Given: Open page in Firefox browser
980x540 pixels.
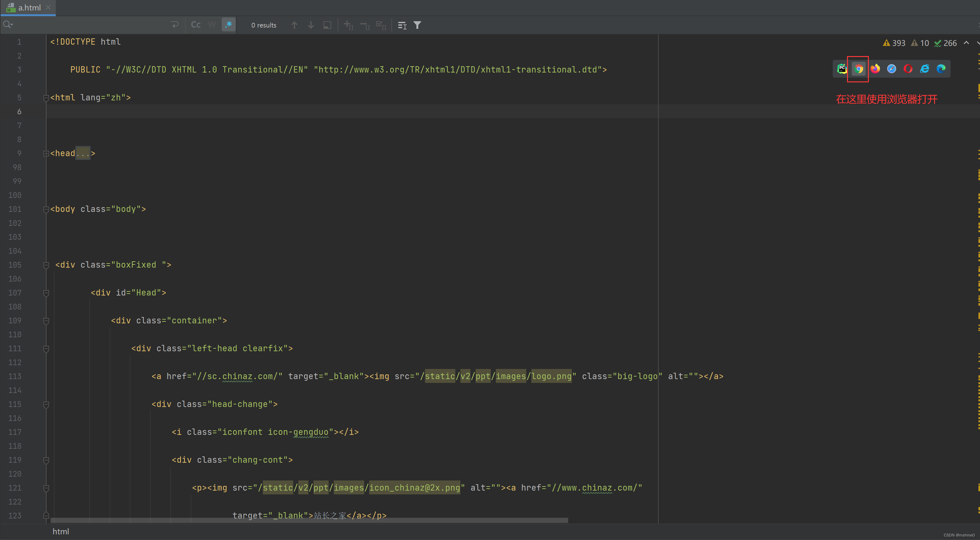Looking at the screenshot, I should [875, 69].
